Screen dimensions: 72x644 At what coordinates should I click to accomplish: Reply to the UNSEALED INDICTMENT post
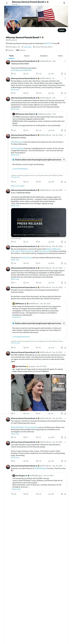tap(12, 74)
